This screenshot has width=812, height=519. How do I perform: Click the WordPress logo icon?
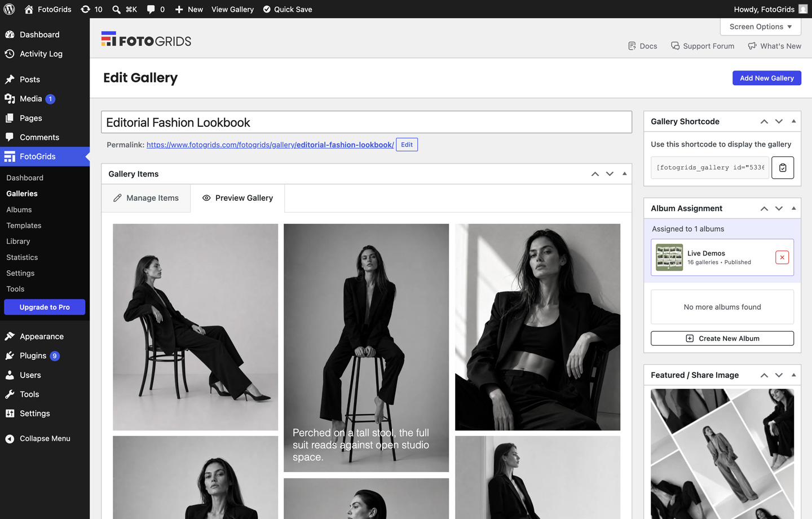[x=10, y=9]
